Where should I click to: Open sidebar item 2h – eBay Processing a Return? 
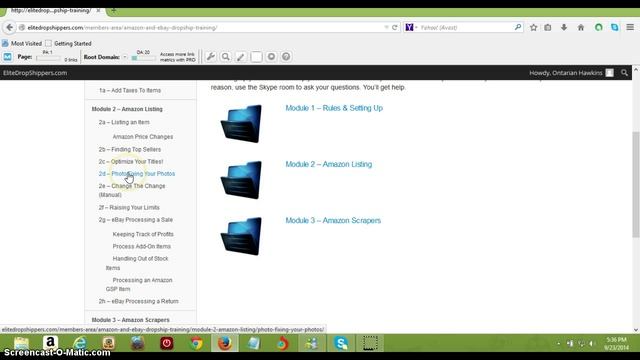138,302
